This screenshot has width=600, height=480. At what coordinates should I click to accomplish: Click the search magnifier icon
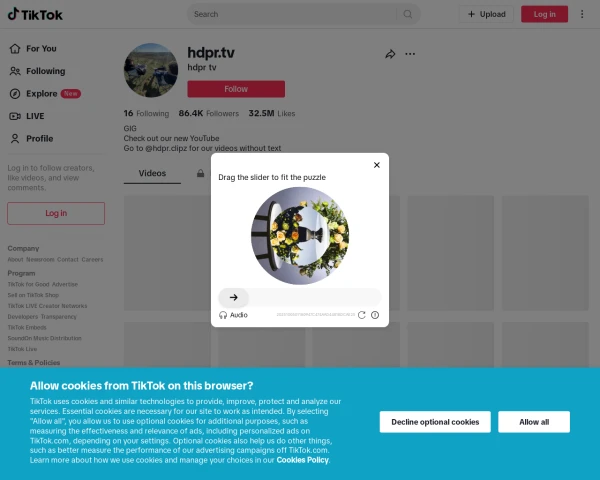[x=408, y=14]
